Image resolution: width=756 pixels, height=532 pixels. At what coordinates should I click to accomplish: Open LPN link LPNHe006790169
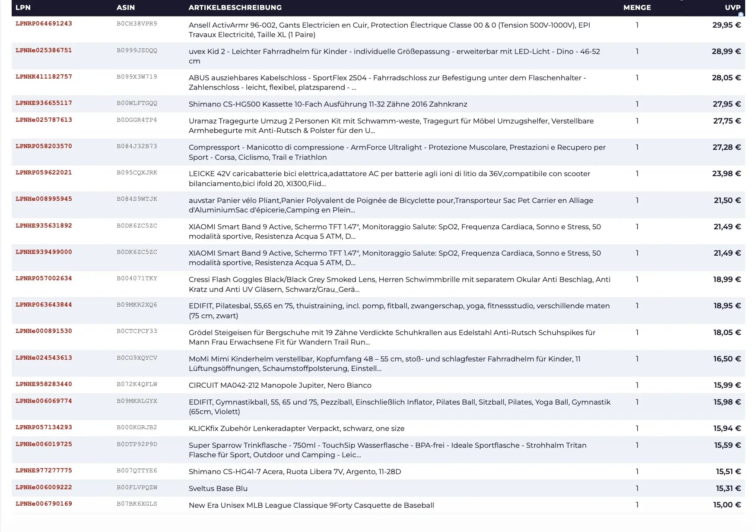coord(44,504)
